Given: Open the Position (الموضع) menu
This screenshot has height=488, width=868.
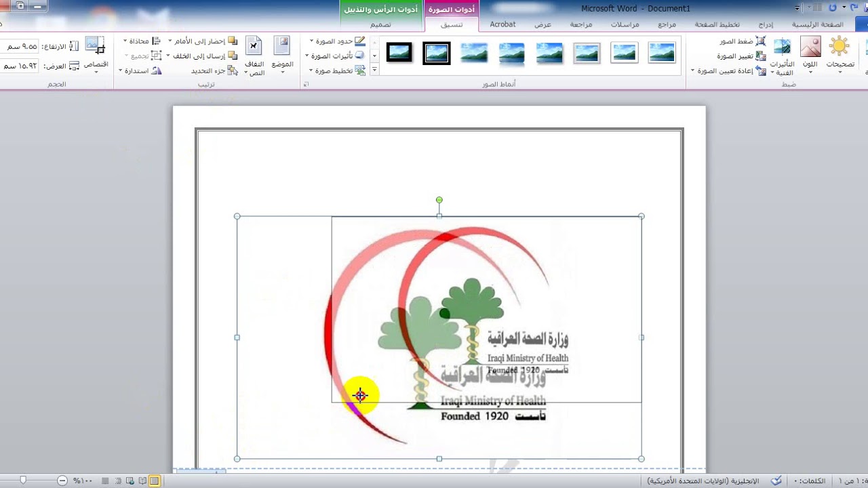Looking at the screenshot, I should (x=282, y=55).
